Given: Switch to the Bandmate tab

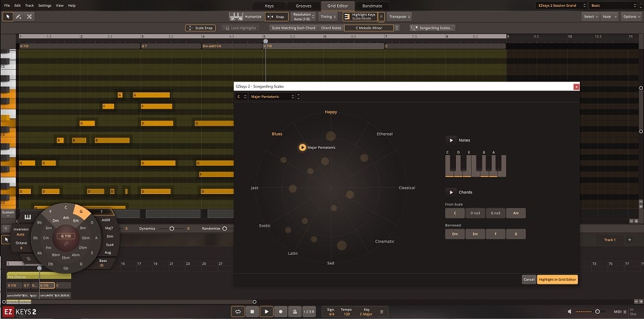Looking at the screenshot, I should coord(372,6).
